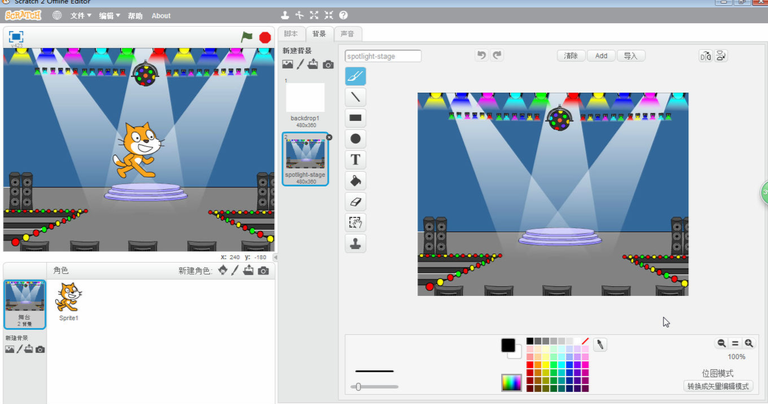Redo the last paint action

497,55
